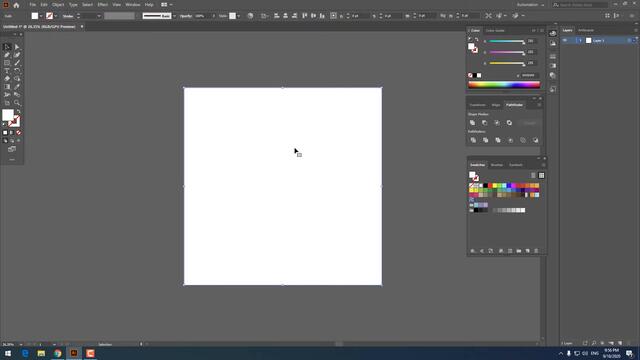Open the Change Screen Mode button
This screenshot has width=640, height=360.
[x=12, y=149]
